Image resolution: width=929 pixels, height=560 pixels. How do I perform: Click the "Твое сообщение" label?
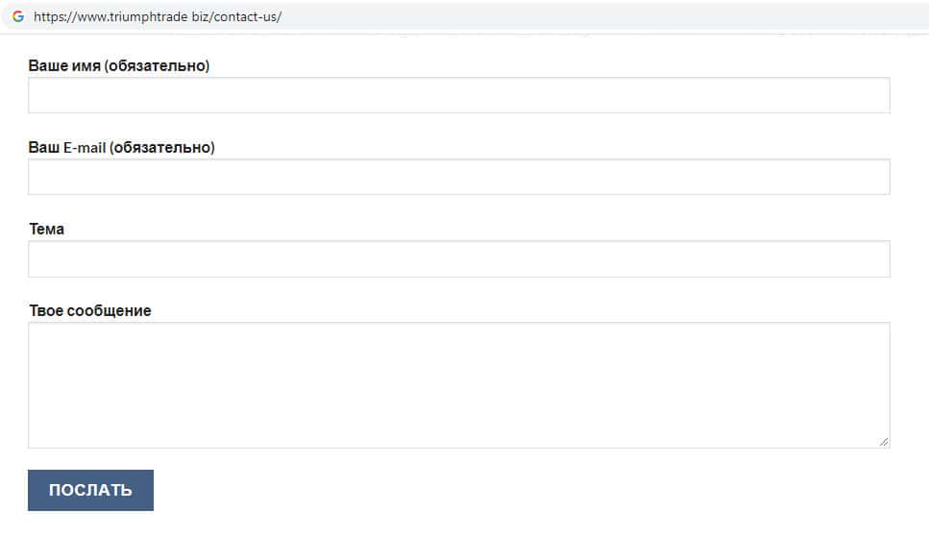point(89,311)
